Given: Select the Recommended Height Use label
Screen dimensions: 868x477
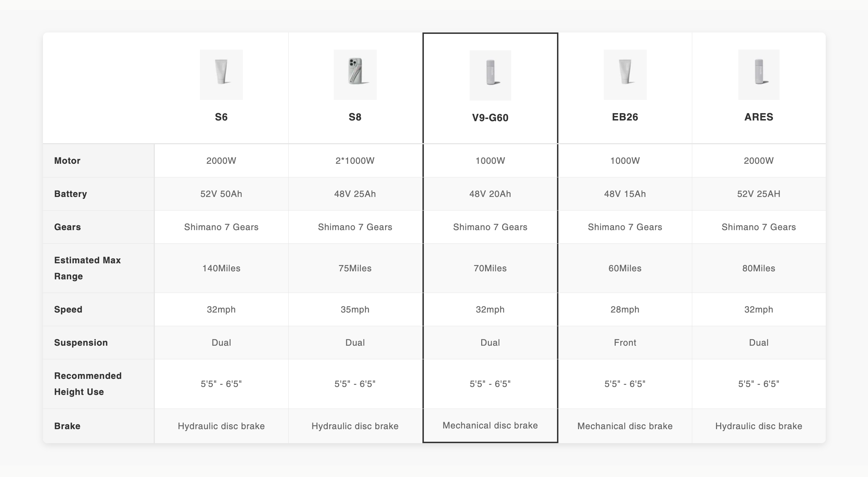Looking at the screenshot, I should (88, 384).
